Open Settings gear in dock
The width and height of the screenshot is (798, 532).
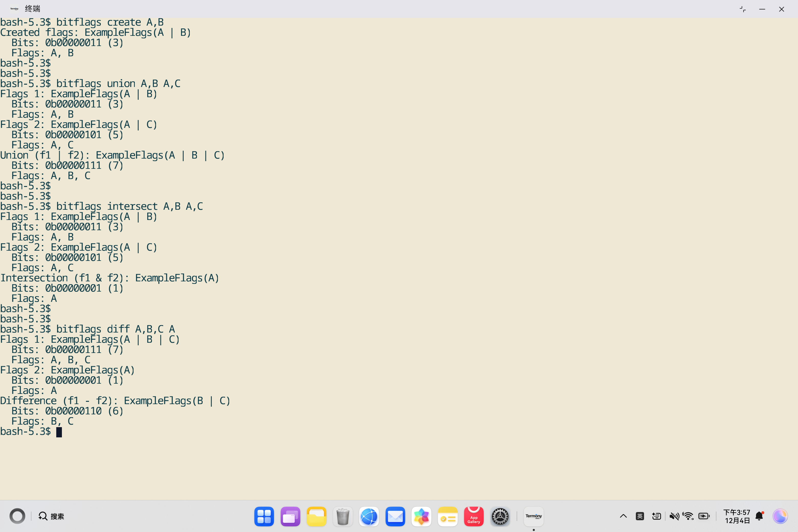tap(500, 516)
